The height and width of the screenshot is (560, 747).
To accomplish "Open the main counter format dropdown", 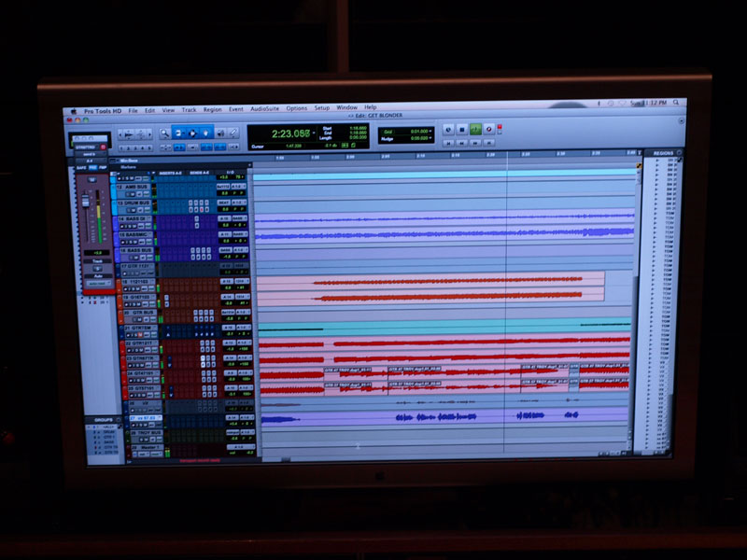I will coord(315,133).
